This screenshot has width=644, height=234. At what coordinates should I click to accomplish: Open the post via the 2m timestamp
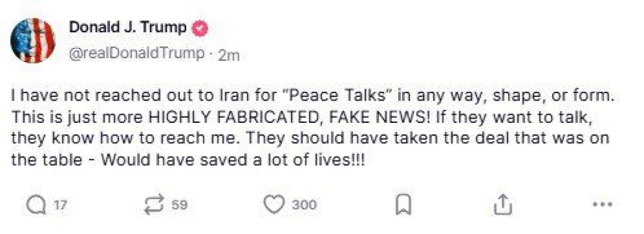tap(229, 54)
